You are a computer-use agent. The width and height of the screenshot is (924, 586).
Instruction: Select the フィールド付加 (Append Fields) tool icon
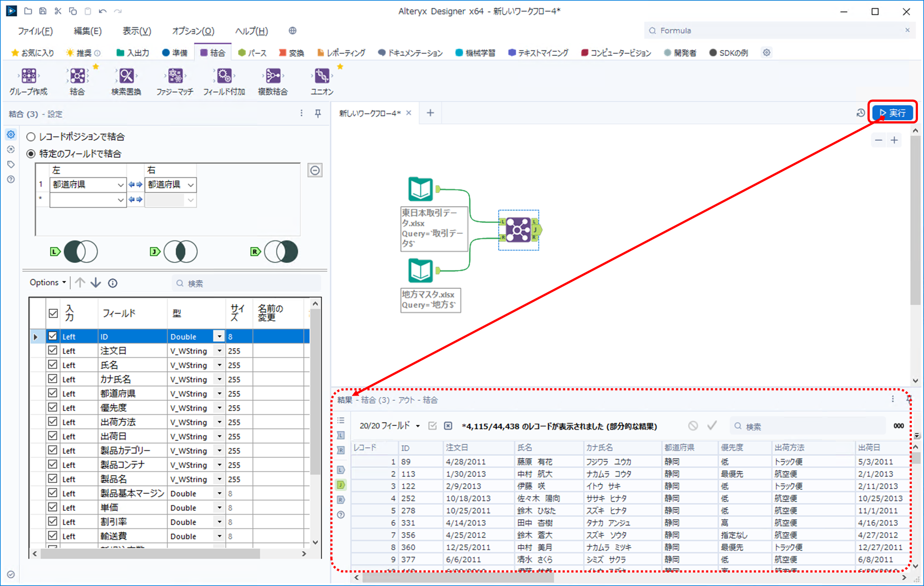[x=224, y=77]
